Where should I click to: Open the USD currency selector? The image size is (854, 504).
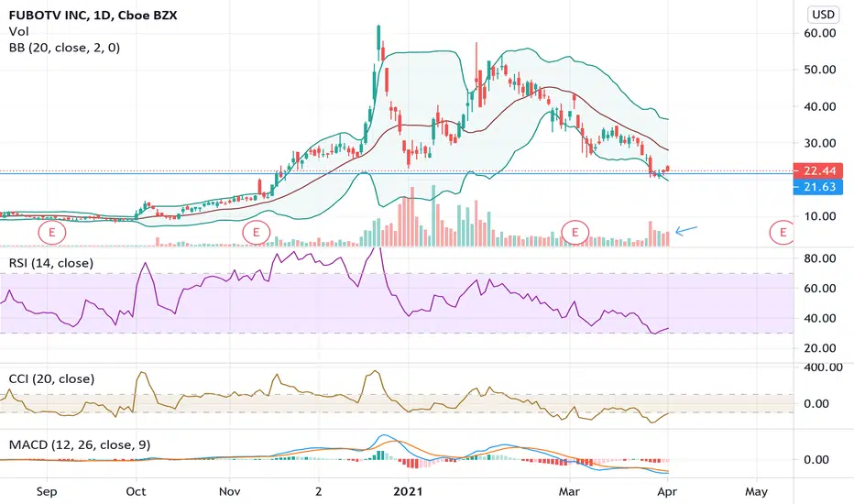(x=823, y=15)
